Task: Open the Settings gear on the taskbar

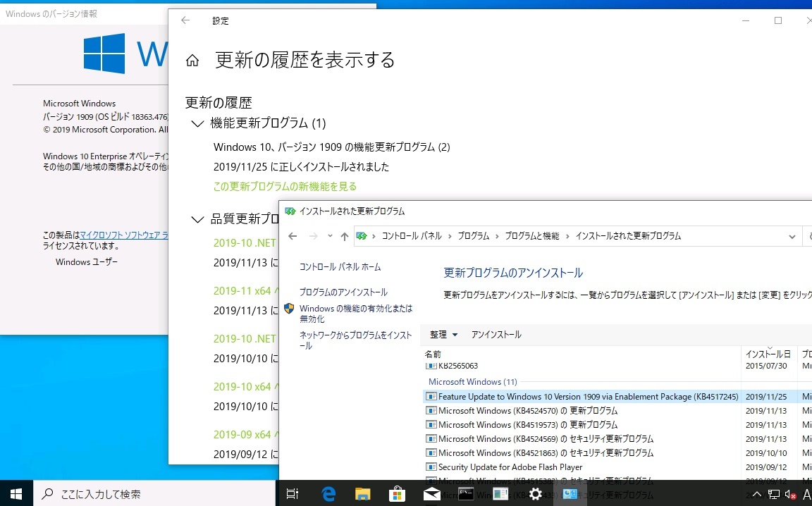Action: point(536,494)
